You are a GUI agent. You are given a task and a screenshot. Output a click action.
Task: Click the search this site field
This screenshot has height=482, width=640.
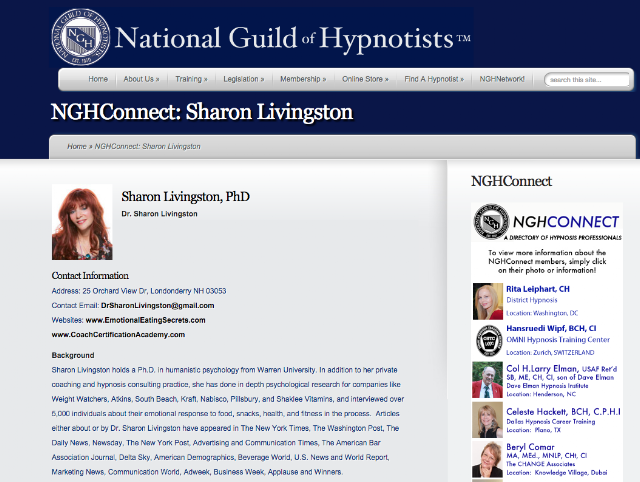click(587, 80)
